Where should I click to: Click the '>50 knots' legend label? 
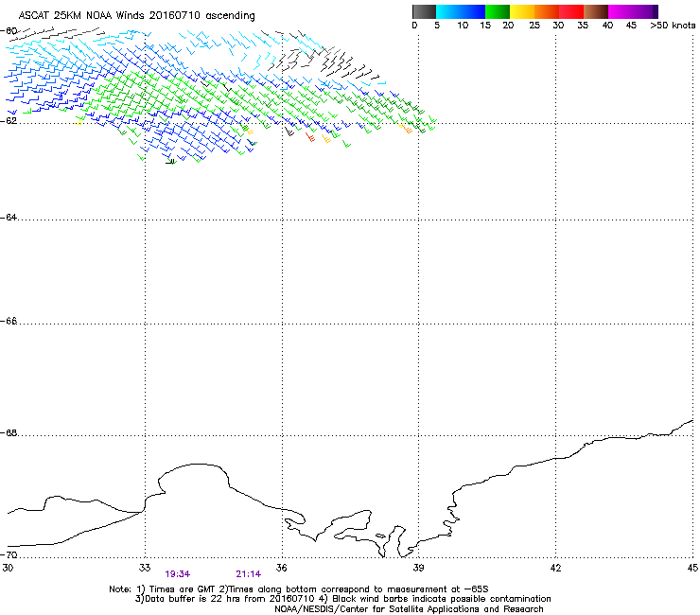point(673,26)
